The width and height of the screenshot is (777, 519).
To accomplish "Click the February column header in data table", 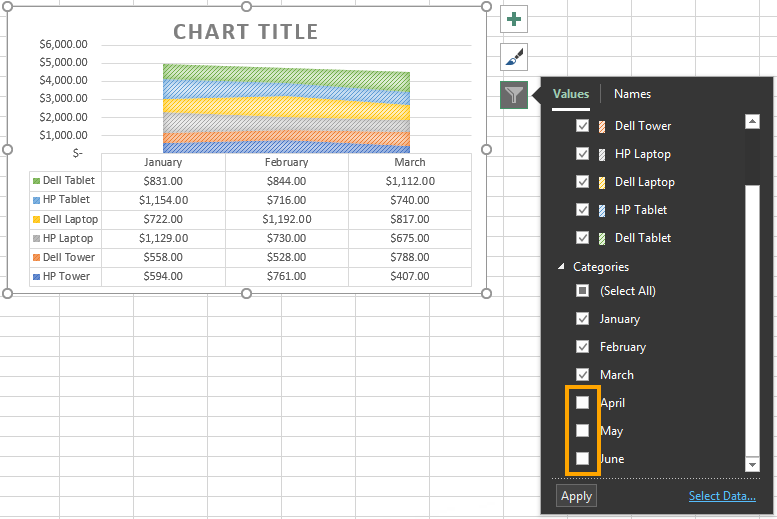I will [286, 162].
